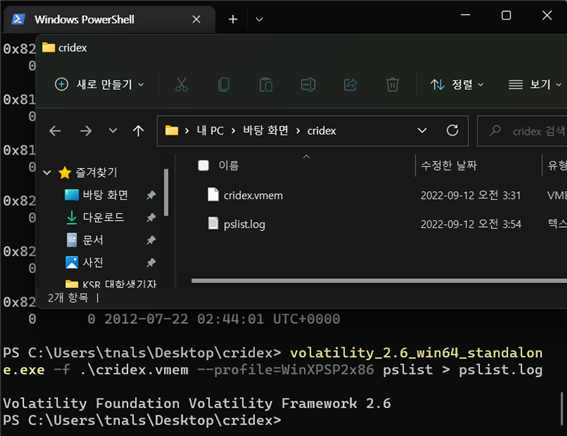Sort by 수정한 날짜 column header
Viewport: 567px width, 436px height.
coord(449,166)
